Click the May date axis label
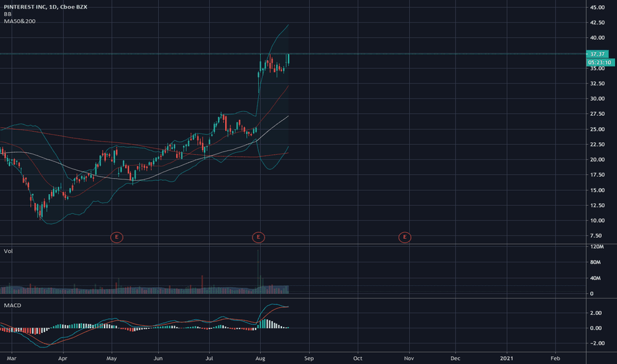This screenshot has width=617, height=364. [x=112, y=359]
